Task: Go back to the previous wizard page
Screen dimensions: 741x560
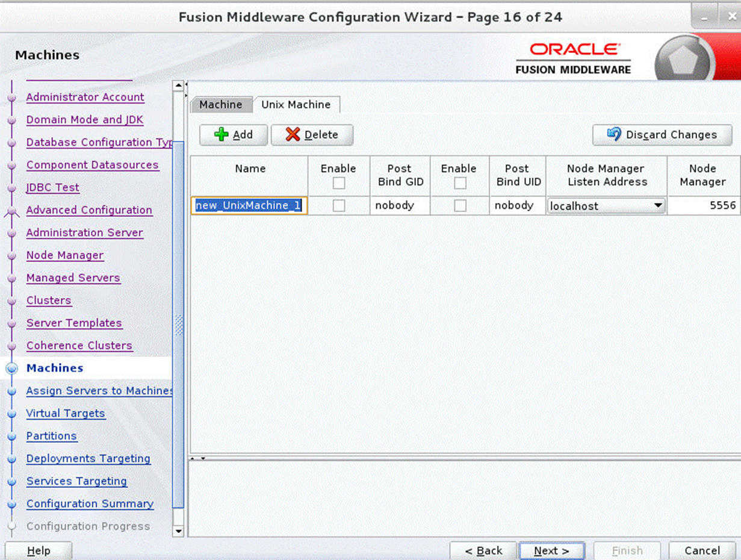Action: [483, 550]
